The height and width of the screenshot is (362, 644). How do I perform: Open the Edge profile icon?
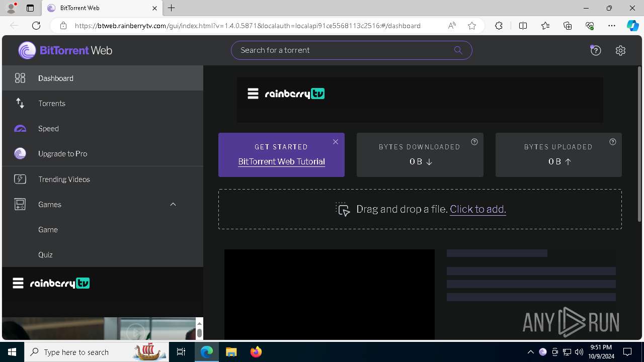[x=11, y=8]
